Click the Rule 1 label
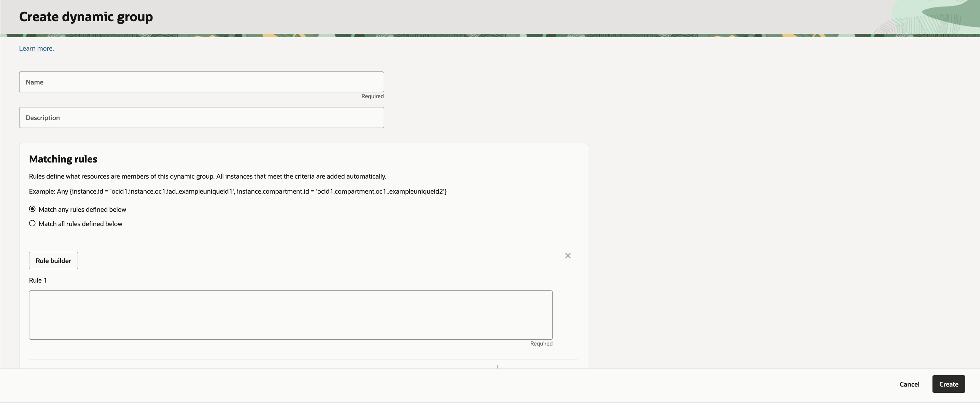This screenshot has height=403, width=980. click(x=38, y=281)
